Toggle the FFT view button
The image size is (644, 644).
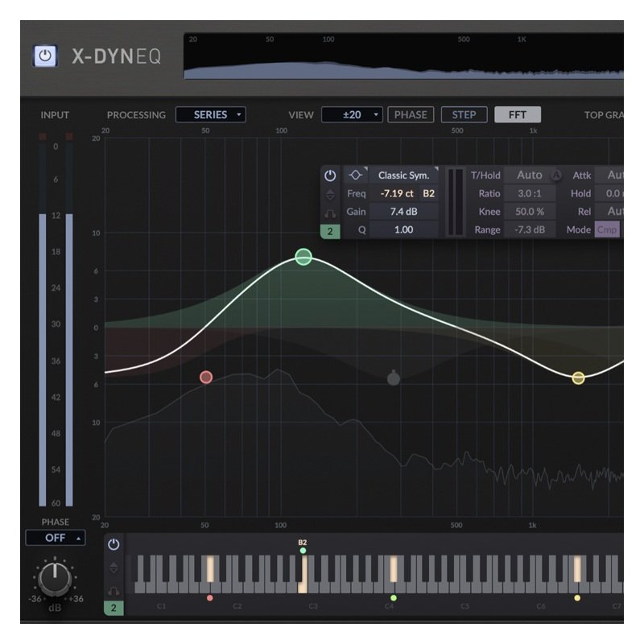point(518,114)
